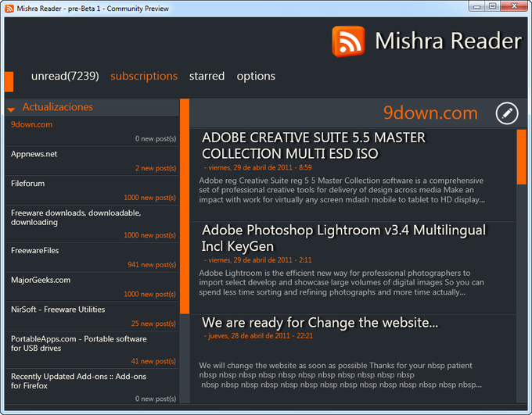Minimize the Mishra Reader window
The image size is (532, 415).
tap(477, 6)
